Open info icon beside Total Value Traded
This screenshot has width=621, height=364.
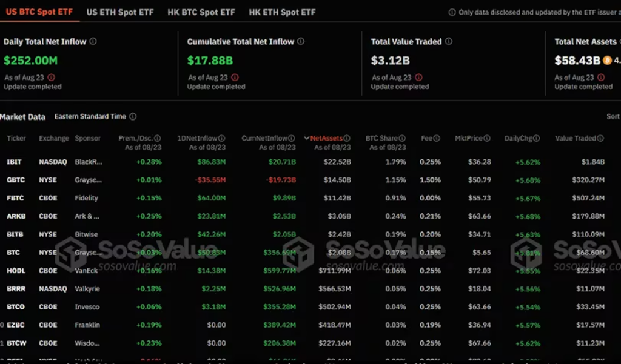click(x=449, y=41)
